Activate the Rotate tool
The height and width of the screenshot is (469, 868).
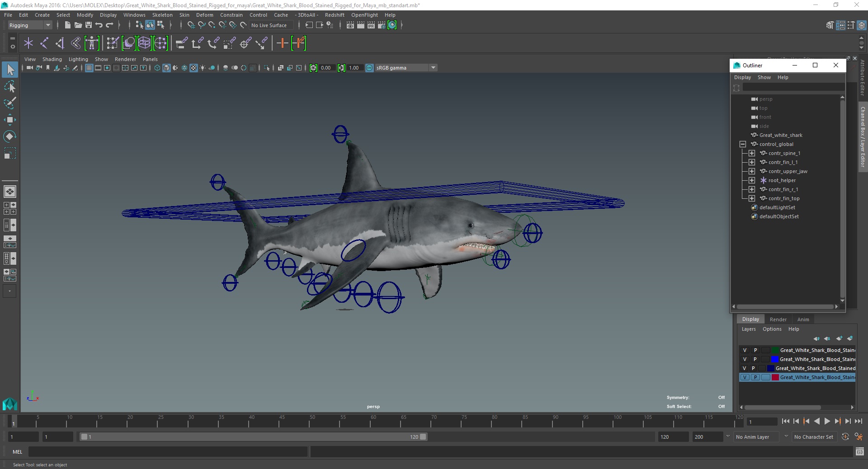coord(10,136)
